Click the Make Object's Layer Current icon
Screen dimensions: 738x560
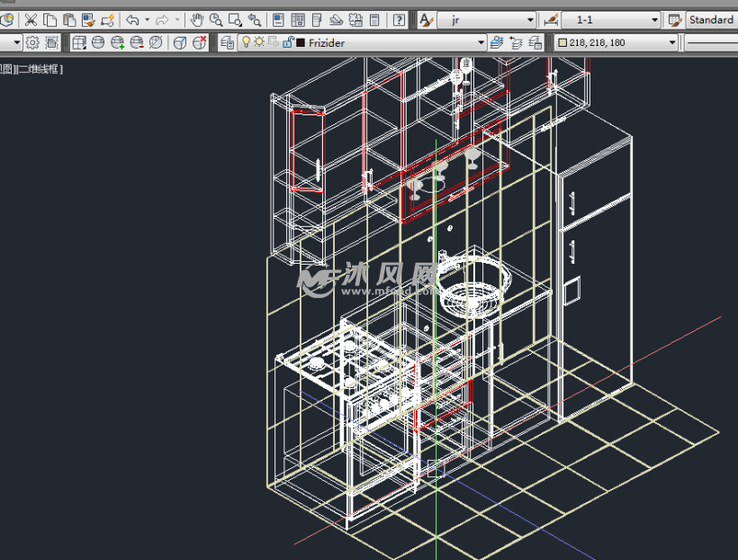498,41
